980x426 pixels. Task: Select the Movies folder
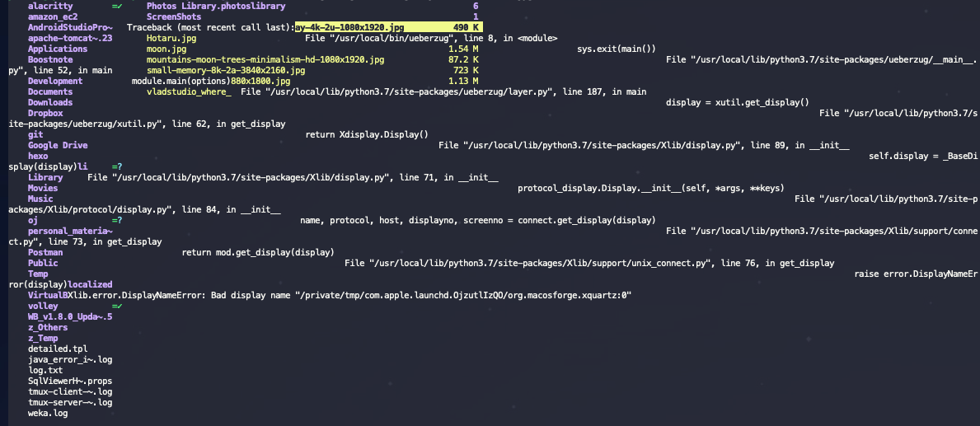(43, 188)
